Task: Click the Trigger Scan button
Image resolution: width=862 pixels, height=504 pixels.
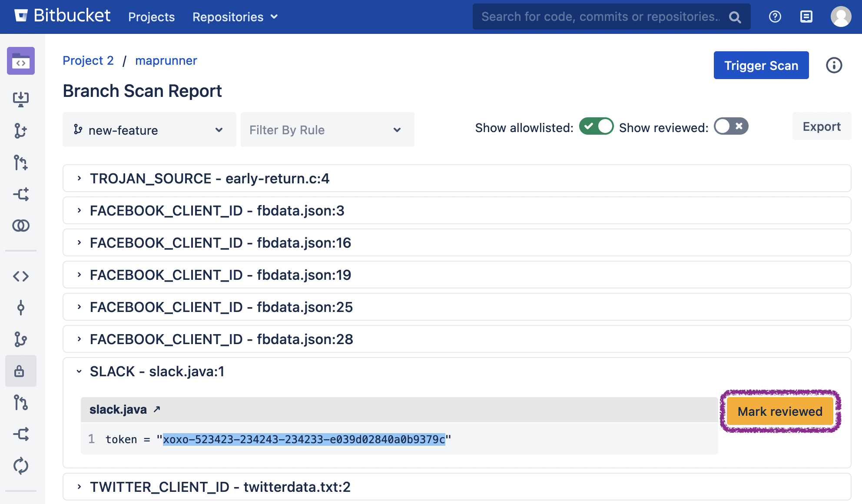Action: 761,66
